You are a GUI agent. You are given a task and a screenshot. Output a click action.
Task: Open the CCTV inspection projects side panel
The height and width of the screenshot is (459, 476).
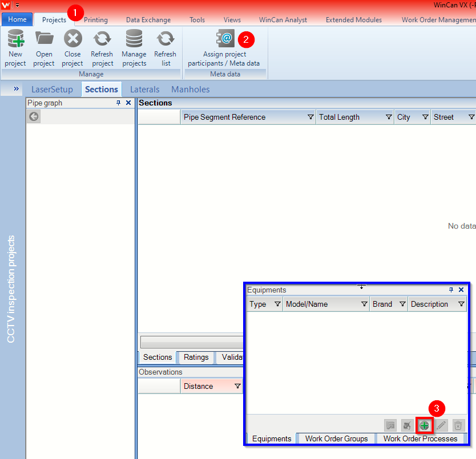tap(11, 289)
